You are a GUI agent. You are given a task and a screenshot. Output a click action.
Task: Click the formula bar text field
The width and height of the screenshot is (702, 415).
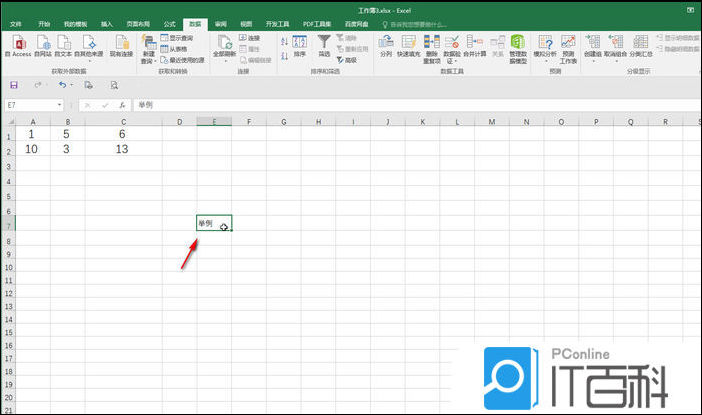(416, 105)
